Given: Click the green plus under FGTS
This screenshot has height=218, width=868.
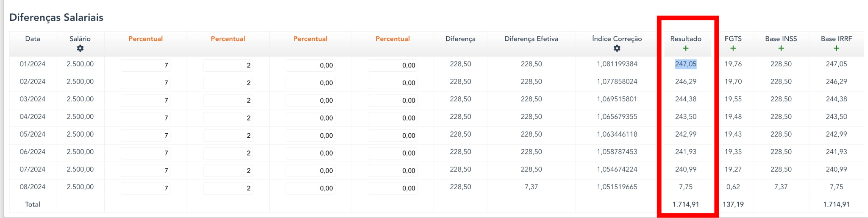Looking at the screenshot, I should [733, 48].
